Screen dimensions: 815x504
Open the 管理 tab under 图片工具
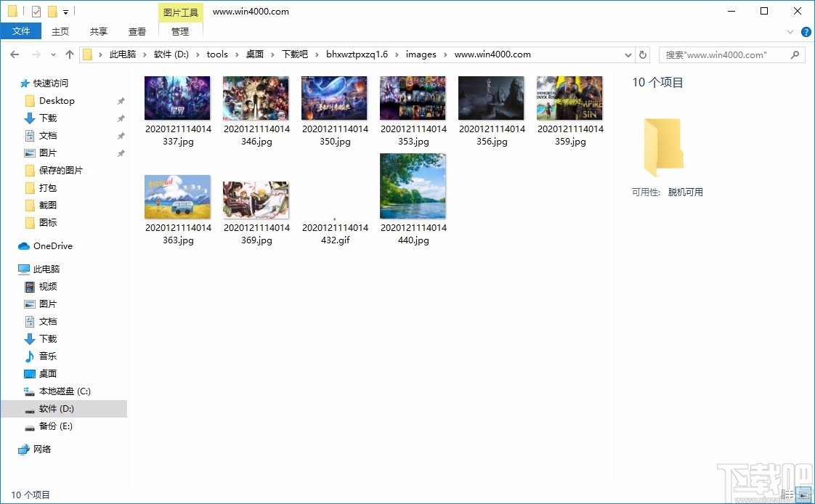[181, 31]
